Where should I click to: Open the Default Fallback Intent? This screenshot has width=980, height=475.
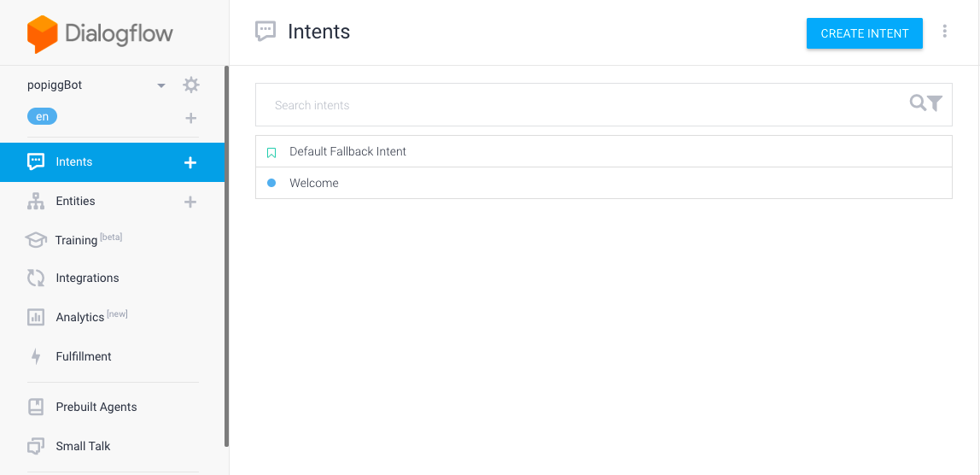click(x=347, y=151)
